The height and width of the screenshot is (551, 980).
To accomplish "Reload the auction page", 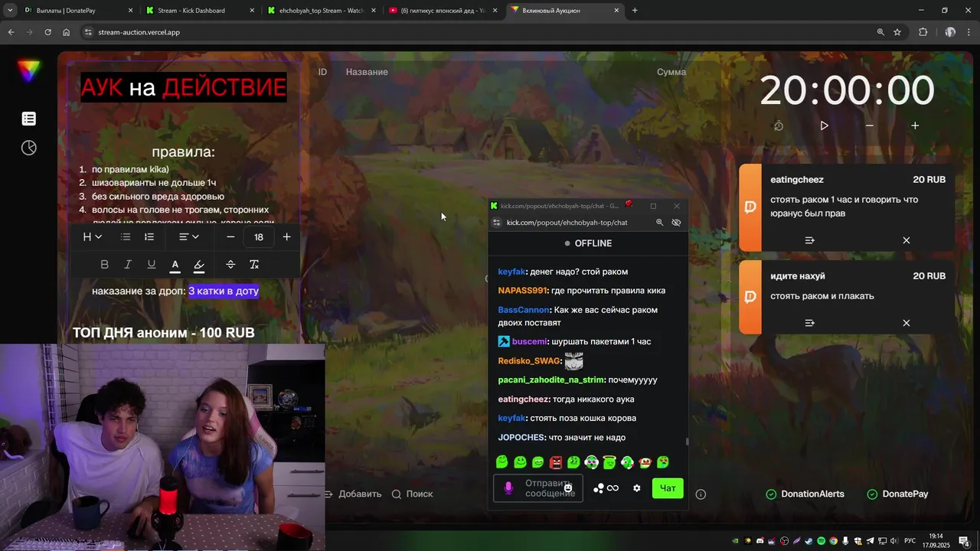I will click(47, 32).
